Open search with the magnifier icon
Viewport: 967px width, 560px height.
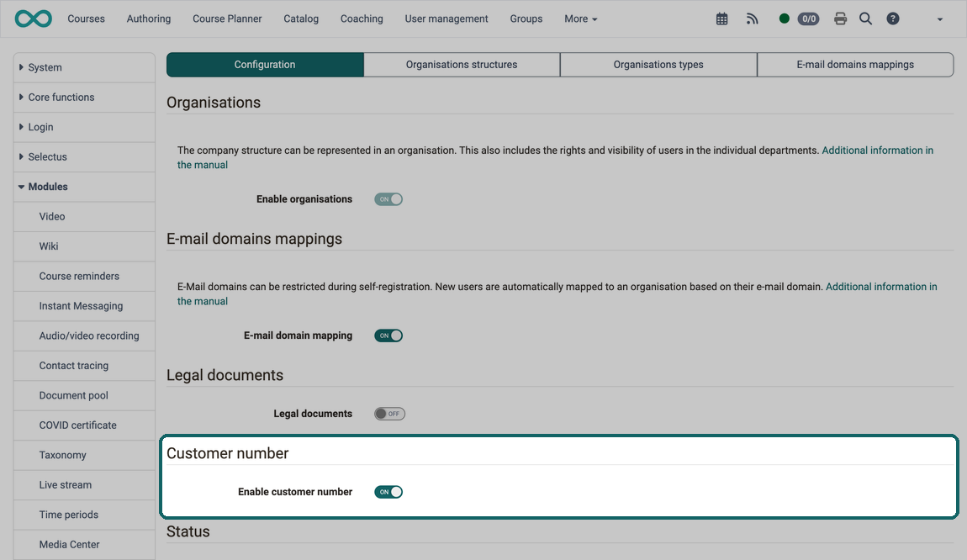pos(865,19)
